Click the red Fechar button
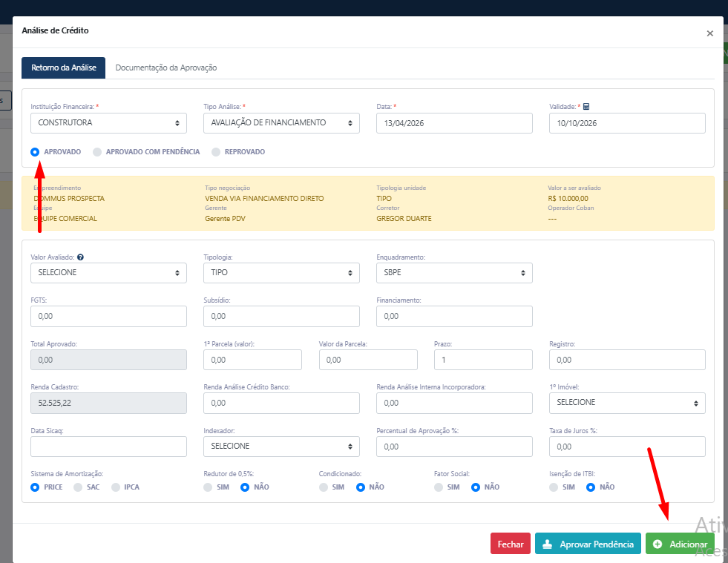 coord(511,544)
